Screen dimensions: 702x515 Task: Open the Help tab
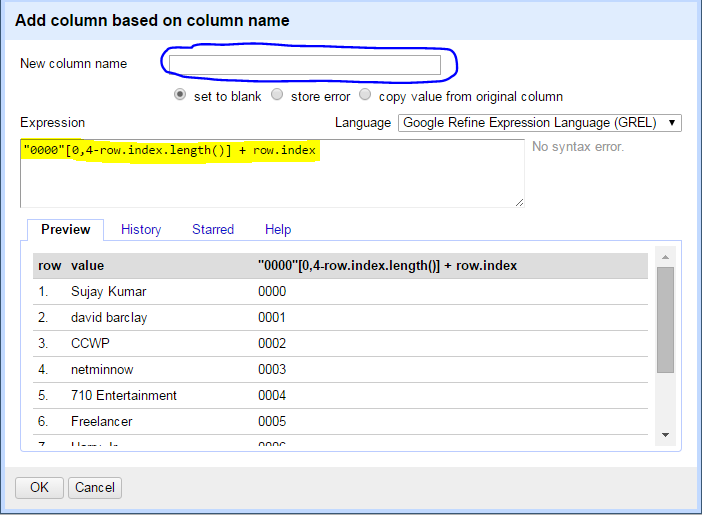(x=278, y=229)
